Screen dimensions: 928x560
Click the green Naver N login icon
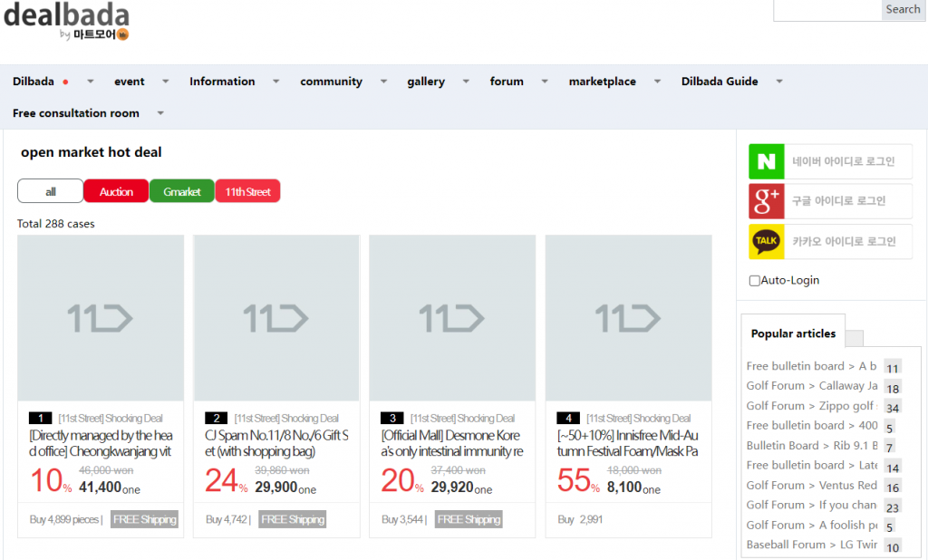(x=767, y=161)
